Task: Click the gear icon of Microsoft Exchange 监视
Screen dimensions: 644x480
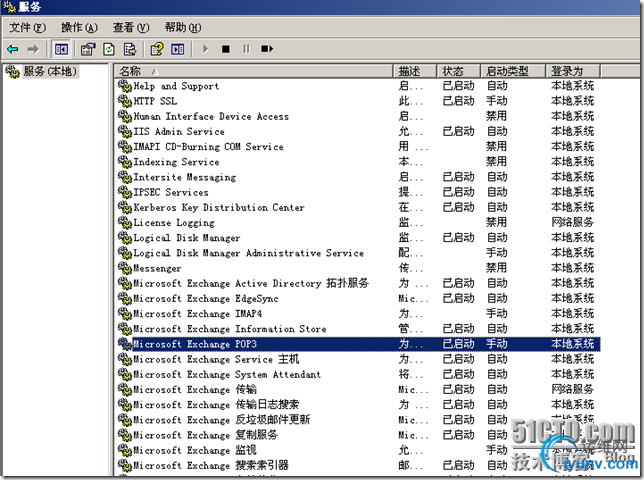Action: coord(124,450)
